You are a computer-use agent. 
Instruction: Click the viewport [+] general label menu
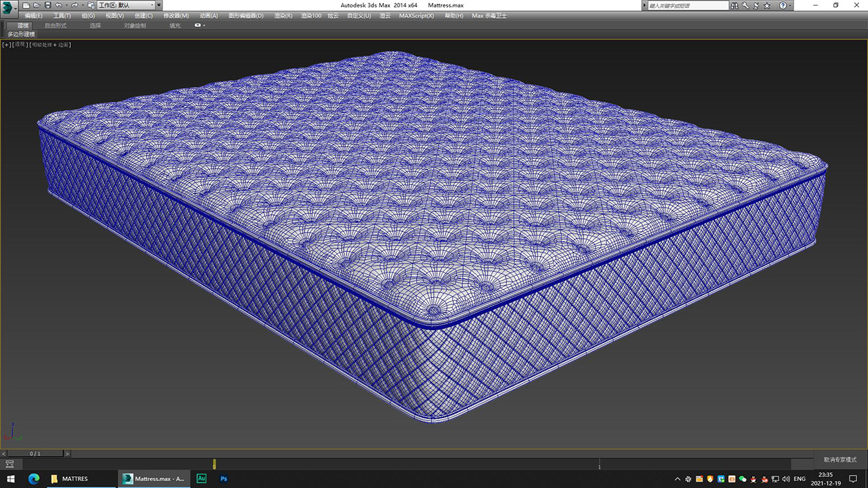click(x=7, y=45)
